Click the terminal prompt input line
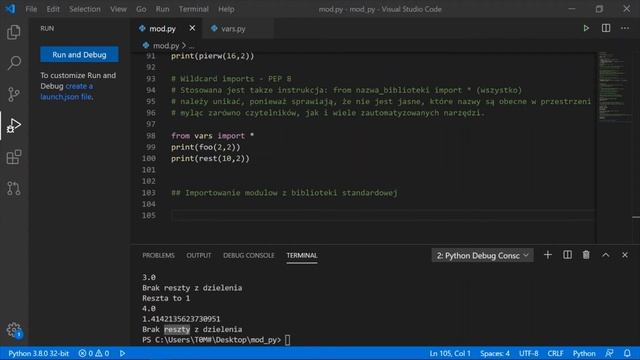 pos(216,340)
